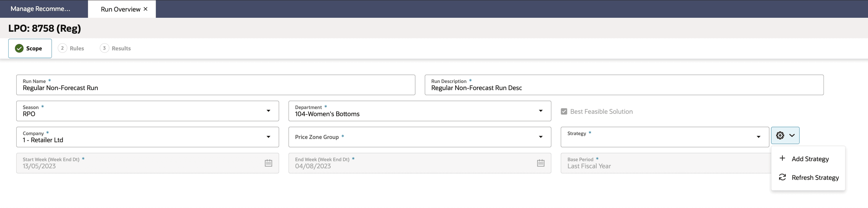Choose Refresh Strategy from the menu
This screenshot has height=208, width=868.
(808, 177)
